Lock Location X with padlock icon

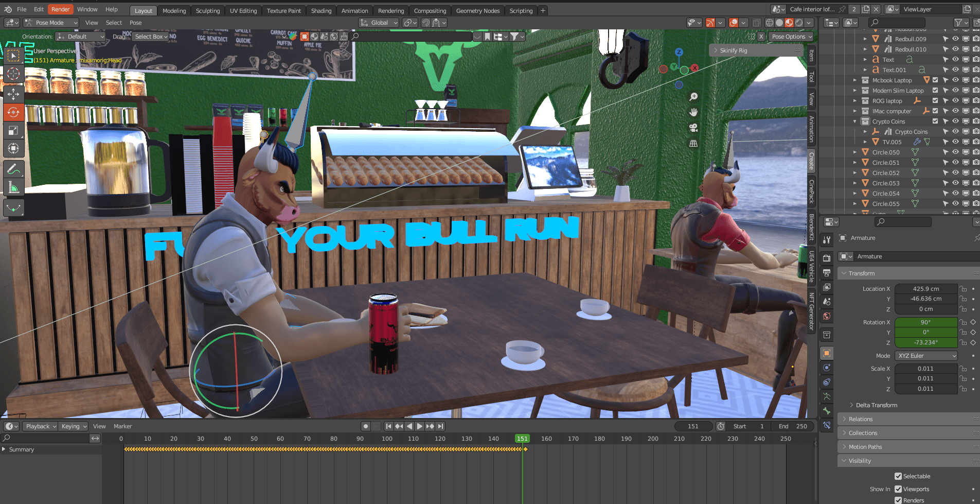(963, 289)
